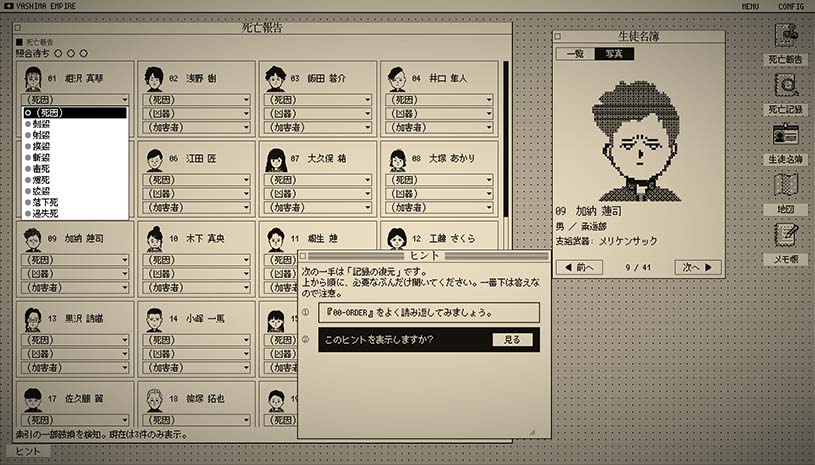Viewport: 815px width, 465px height.
Task: Click the 死亡報告 list vertical scrollbar
Action: 506,139
